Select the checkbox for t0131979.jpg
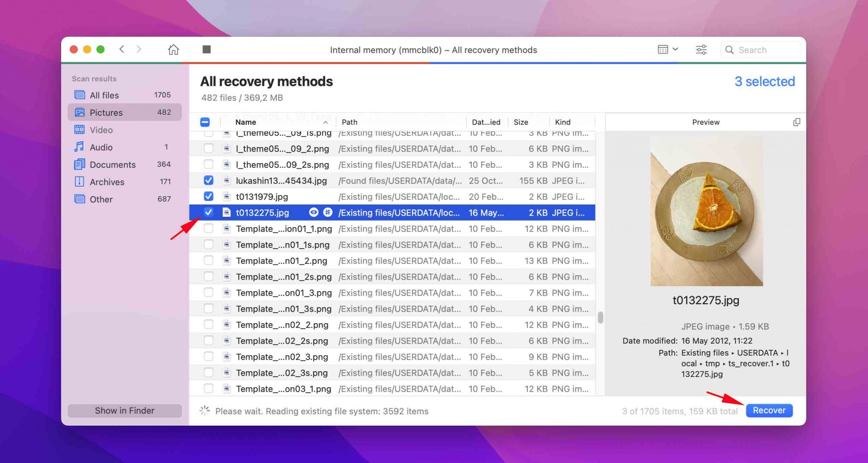Image resolution: width=868 pixels, height=463 pixels. click(x=208, y=197)
